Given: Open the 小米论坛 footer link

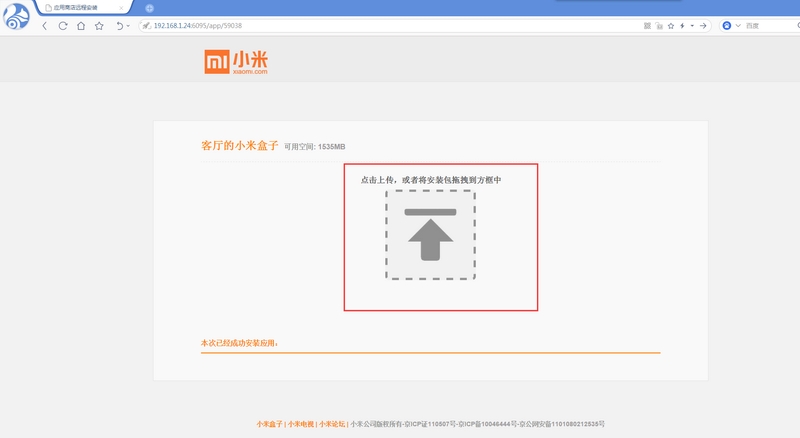Looking at the screenshot, I should pos(332,424).
